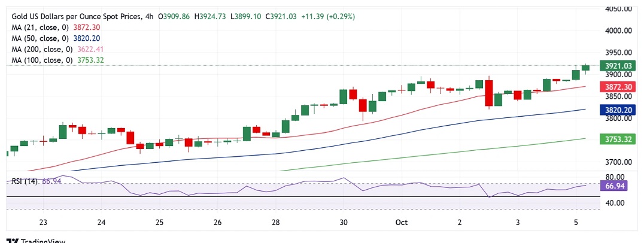Select the RSI (14) indicator label
This screenshot has width=644, height=243.
tap(25, 181)
